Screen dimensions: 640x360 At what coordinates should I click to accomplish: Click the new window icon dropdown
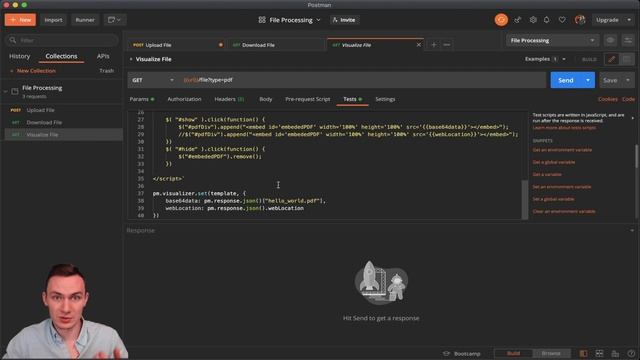point(114,20)
